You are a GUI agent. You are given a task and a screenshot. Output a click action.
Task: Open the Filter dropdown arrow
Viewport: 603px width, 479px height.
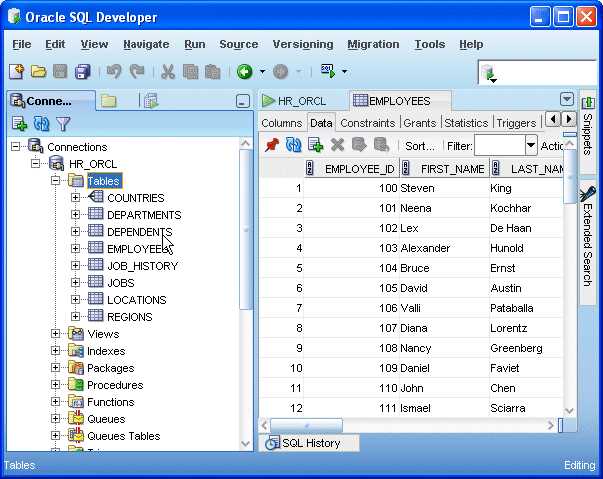(x=531, y=145)
